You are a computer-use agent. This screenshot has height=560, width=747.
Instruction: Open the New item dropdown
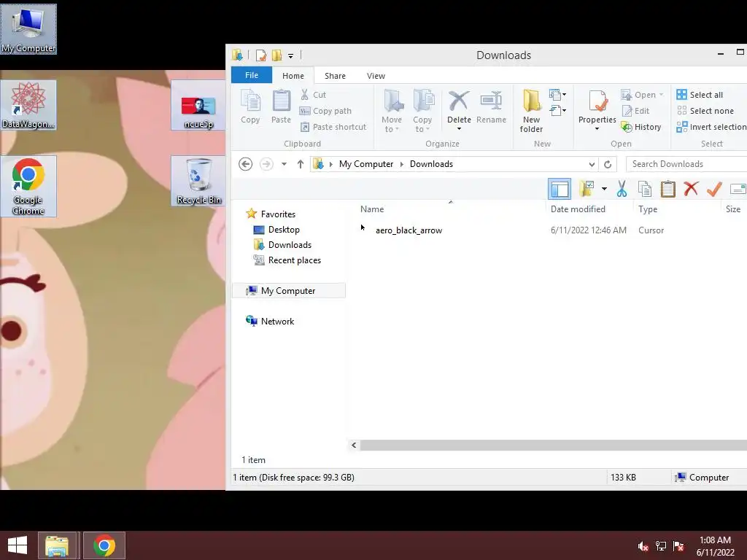[557, 95]
